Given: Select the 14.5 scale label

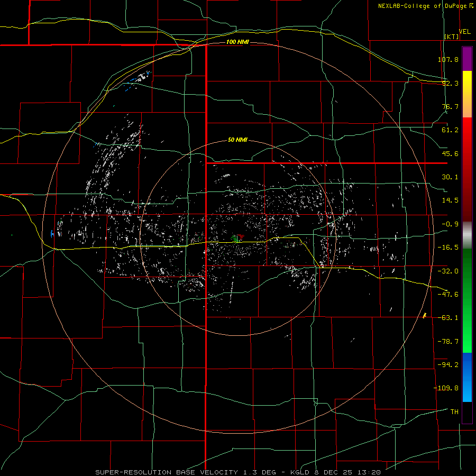Looking at the screenshot, I should [x=450, y=200].
